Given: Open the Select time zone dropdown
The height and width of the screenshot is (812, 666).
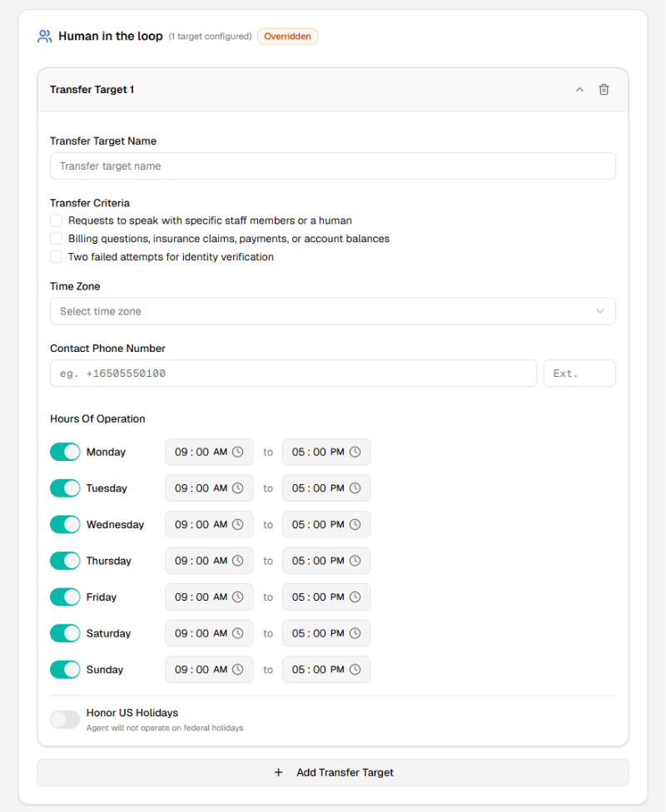Looking at the screenshot, I should tap(332, 311).
